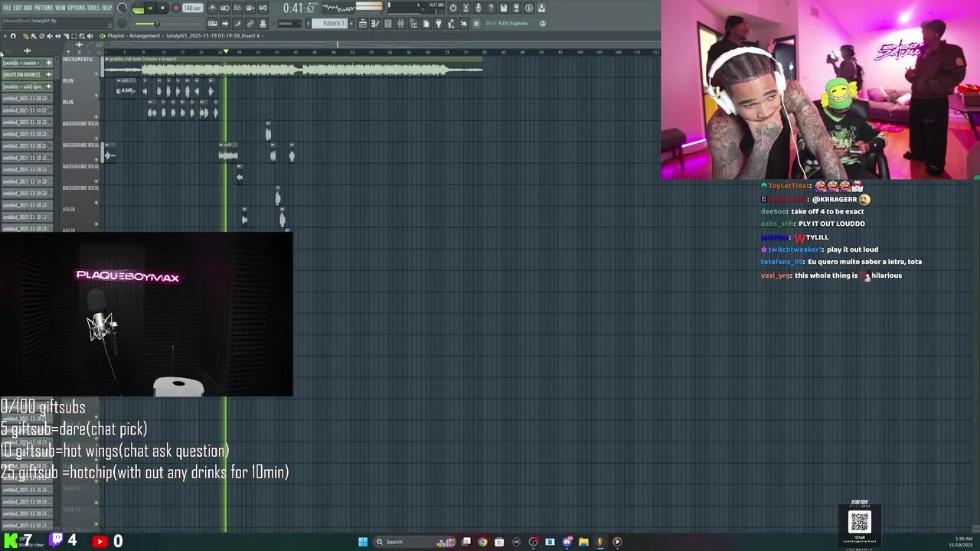Select the playlist mute tool
This screenshot has width=980, height=551.
[x=50, y=36]
